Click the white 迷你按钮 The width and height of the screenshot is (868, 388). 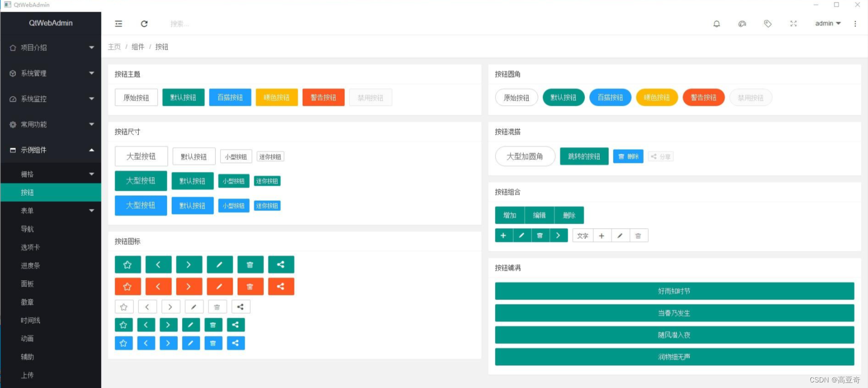(270, 157)
